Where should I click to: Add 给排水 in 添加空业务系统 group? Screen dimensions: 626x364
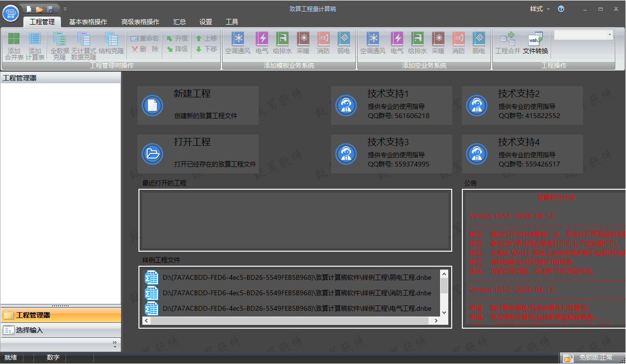tap(417, 43)
